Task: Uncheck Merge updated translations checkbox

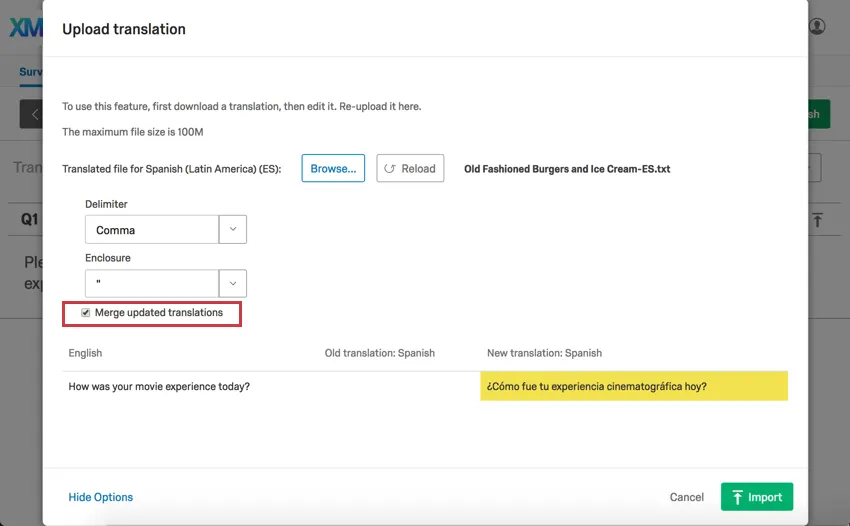Action: (x=86, y=313)
